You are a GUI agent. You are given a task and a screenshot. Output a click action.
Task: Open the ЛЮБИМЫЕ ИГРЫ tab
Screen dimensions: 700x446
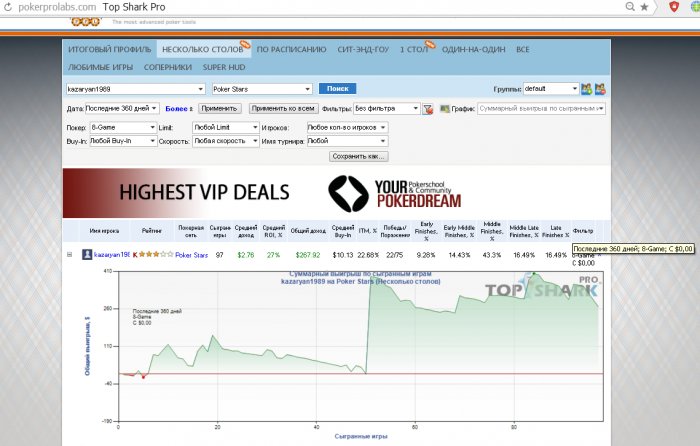(100, 67)
